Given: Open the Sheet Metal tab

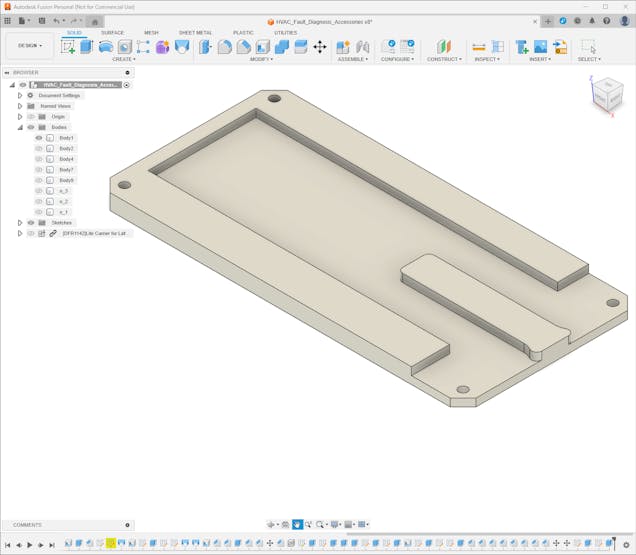Looking at the screenshot, I should pos(195,32).
